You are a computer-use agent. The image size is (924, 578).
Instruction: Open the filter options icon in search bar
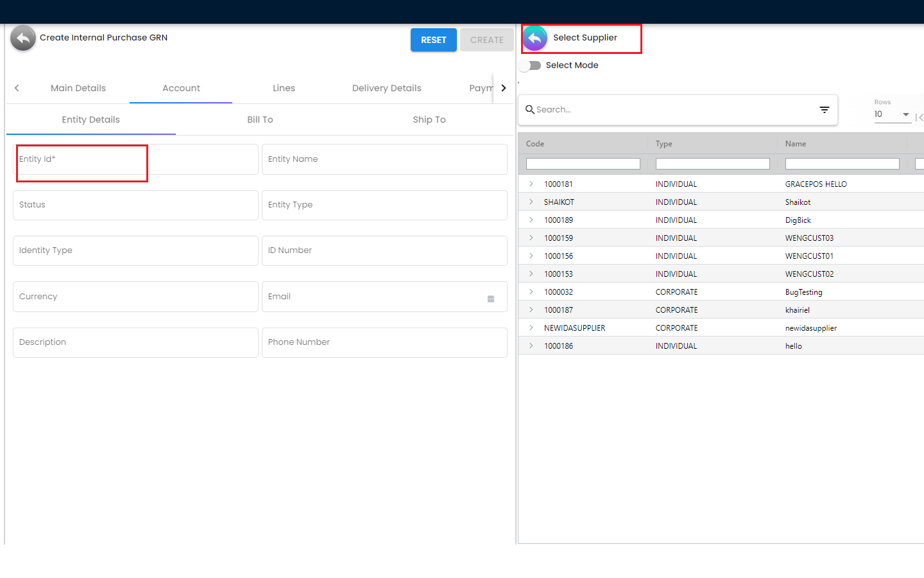pos(825,110)
